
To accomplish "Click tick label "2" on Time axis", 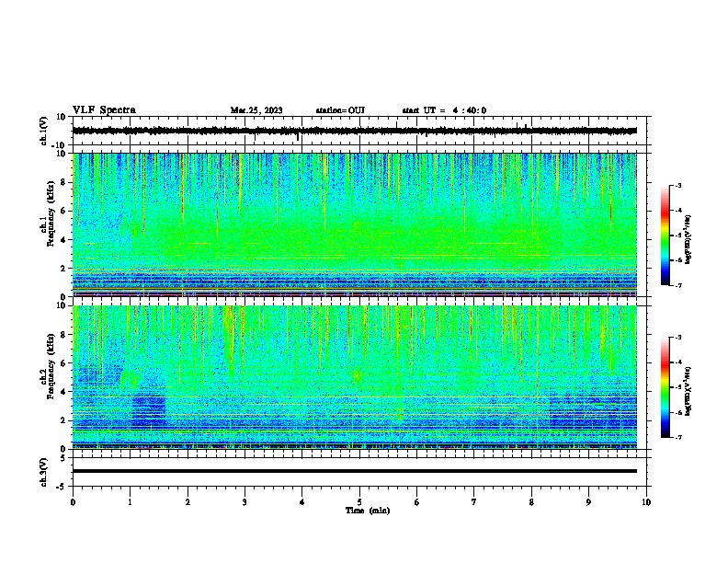I will 188,502.
